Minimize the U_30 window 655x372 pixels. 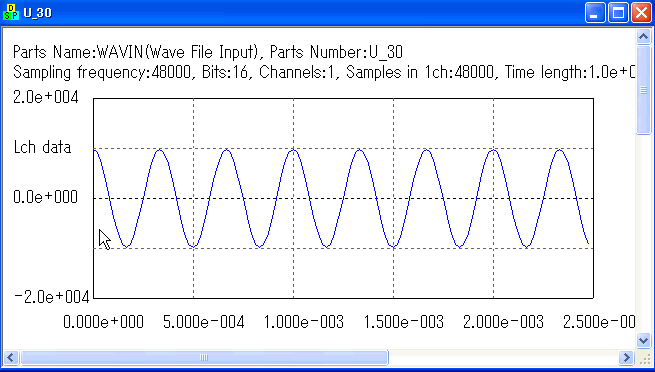pyautogui.click(x=595, y=13)
